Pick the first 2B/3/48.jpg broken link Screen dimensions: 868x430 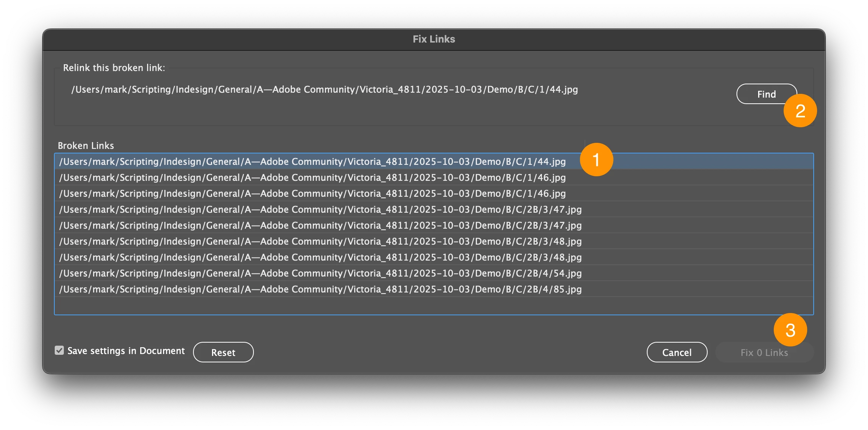click(319, 241)
